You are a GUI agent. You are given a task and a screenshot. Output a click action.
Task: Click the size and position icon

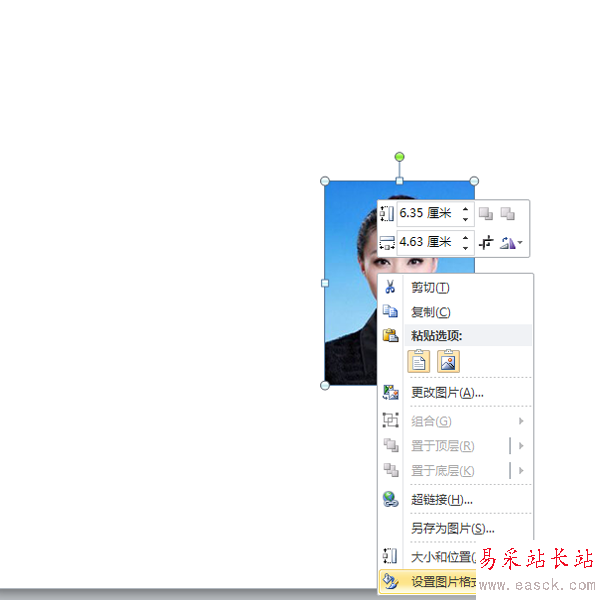tap(390, 556)
